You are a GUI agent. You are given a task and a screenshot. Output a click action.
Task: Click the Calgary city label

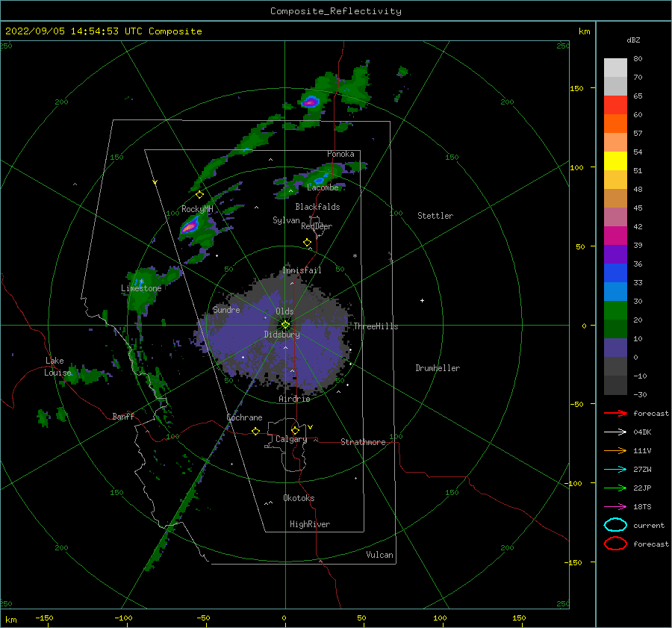pyautogui.click(x=291, y=439)
